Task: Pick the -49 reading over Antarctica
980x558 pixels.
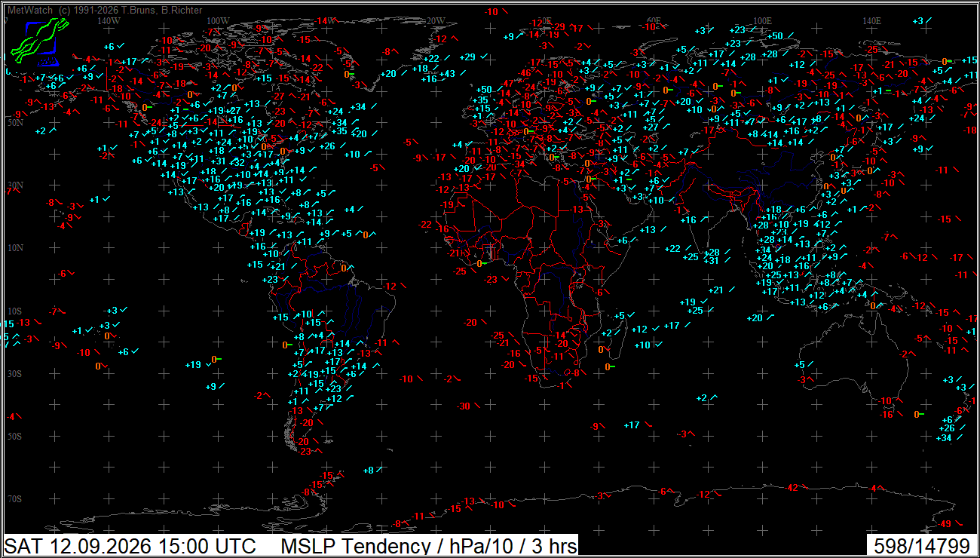Action: [x=946, y=523]
